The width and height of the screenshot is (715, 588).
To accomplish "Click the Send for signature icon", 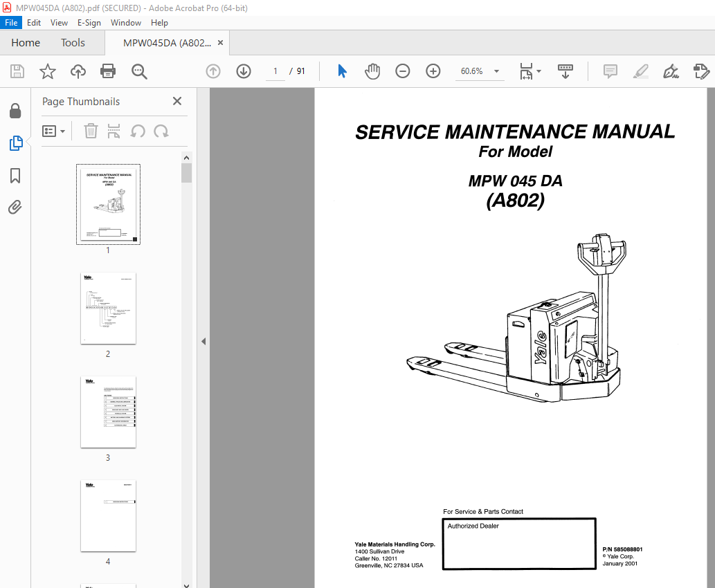I will coord(701,71).
